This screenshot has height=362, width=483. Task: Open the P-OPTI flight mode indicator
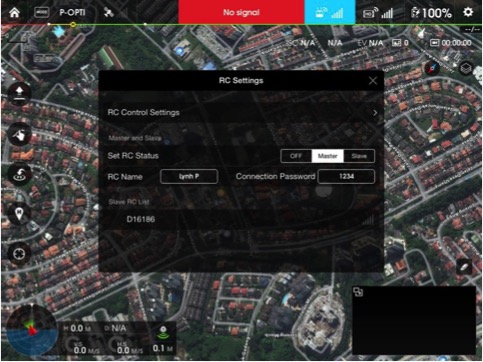click(72, 13)
